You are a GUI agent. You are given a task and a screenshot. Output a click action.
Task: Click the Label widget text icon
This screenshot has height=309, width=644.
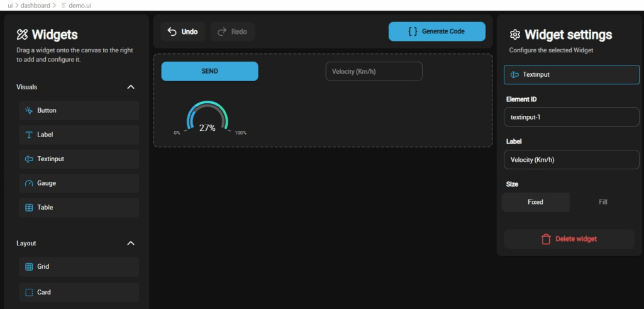pos(29,135)
